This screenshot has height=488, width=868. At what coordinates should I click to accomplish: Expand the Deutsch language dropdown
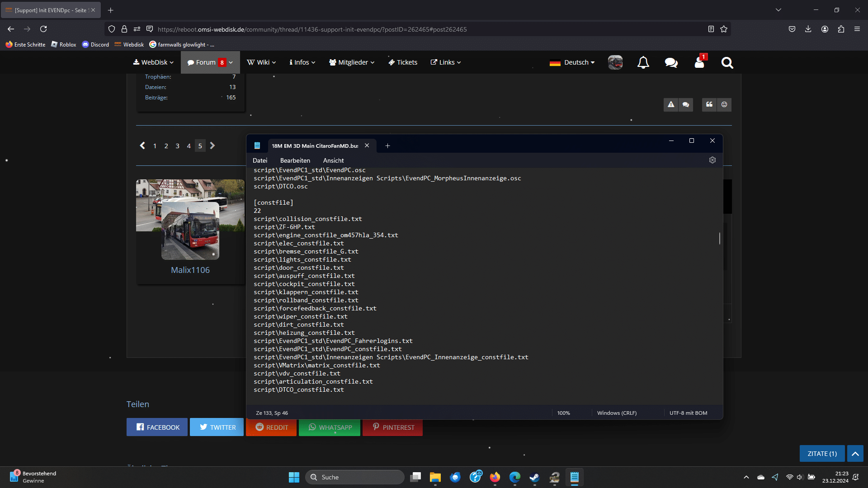(572, 62)
